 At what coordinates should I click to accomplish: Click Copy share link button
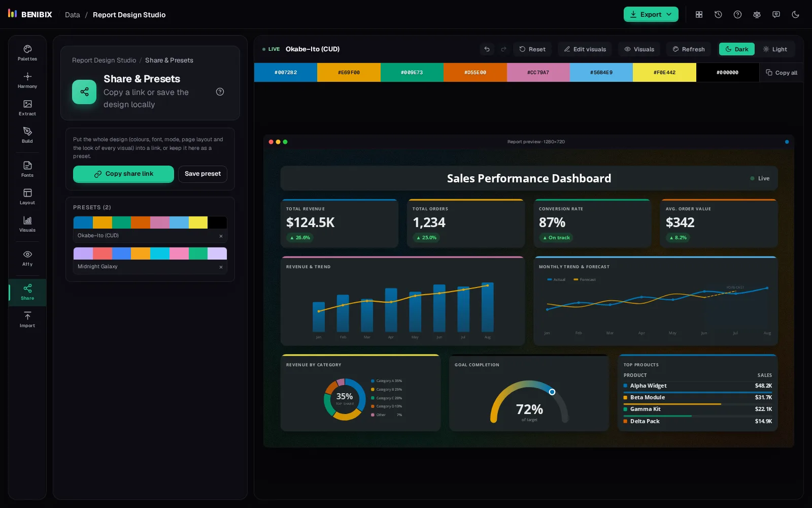[x=123, y=174]
